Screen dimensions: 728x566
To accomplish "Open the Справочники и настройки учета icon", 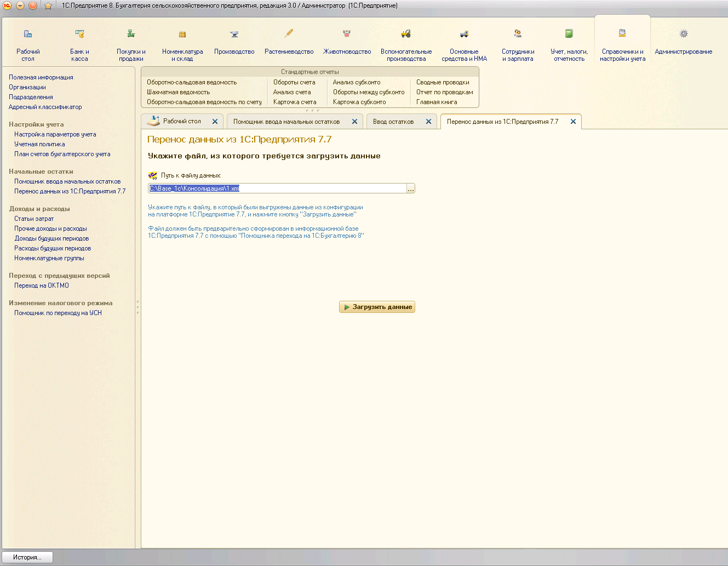I will point(622,33).
